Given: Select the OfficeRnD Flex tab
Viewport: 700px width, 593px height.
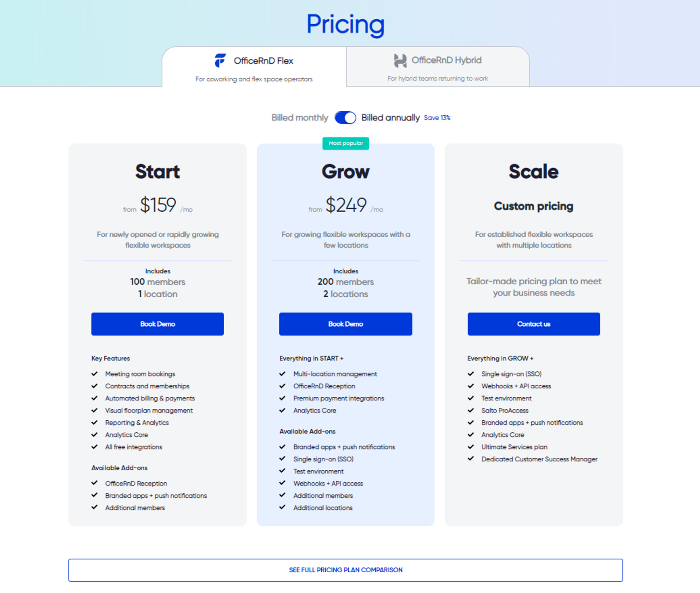Looking at the screenshot, I should point(254,67).
